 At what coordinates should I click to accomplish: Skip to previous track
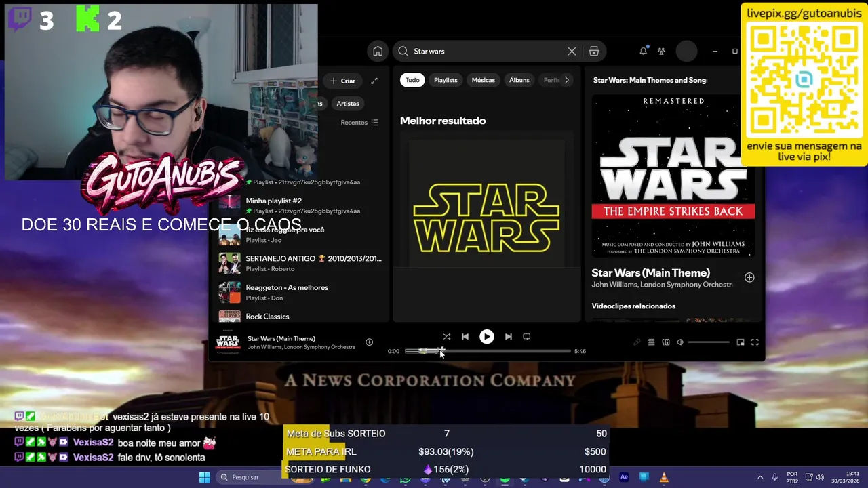465,336
